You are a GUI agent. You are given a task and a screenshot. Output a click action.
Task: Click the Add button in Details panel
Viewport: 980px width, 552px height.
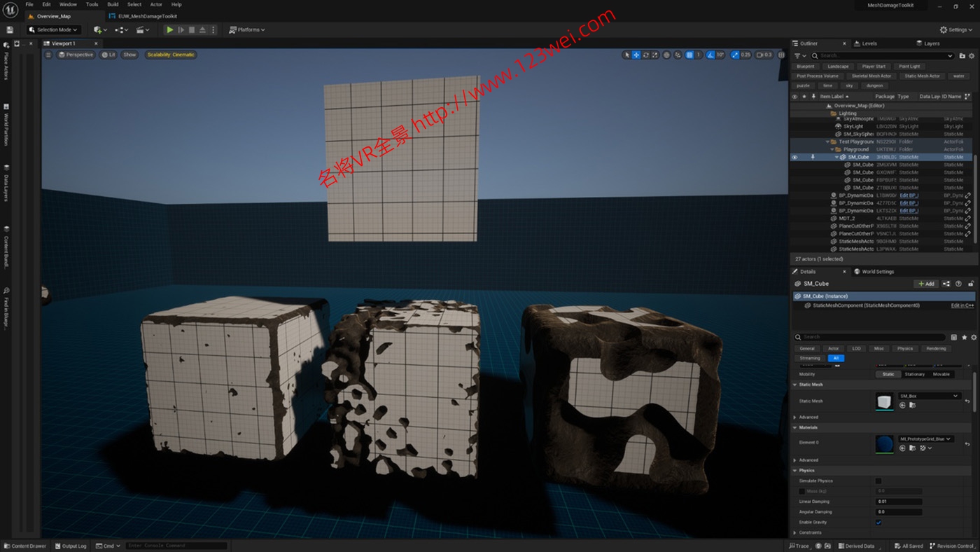point(926,283)
